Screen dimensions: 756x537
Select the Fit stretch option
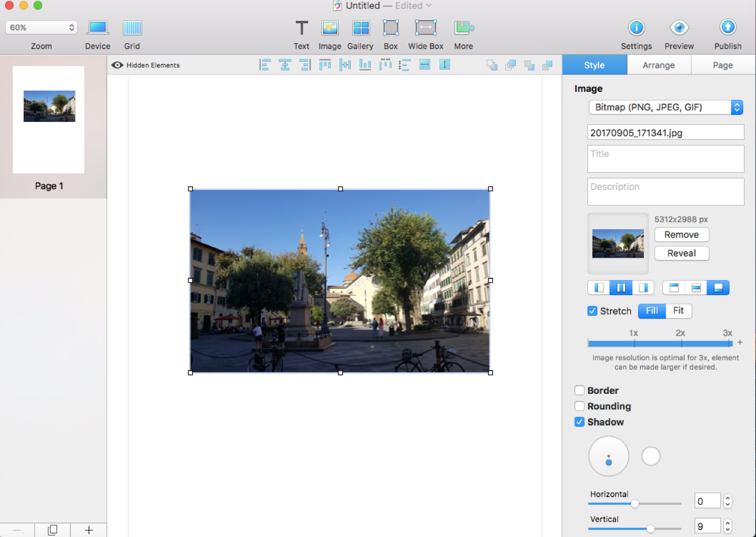coord(679,311)
